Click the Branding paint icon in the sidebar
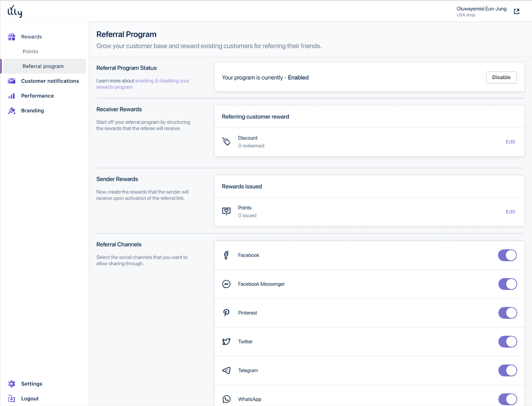The height and width of the screenshot is (406, 532). [12, 111]
